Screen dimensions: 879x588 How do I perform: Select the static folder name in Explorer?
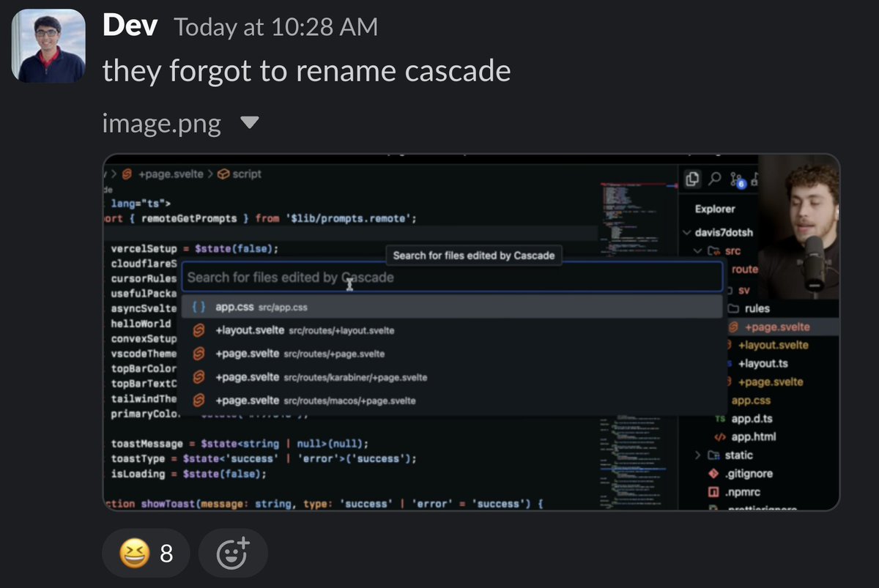point(739,455)
